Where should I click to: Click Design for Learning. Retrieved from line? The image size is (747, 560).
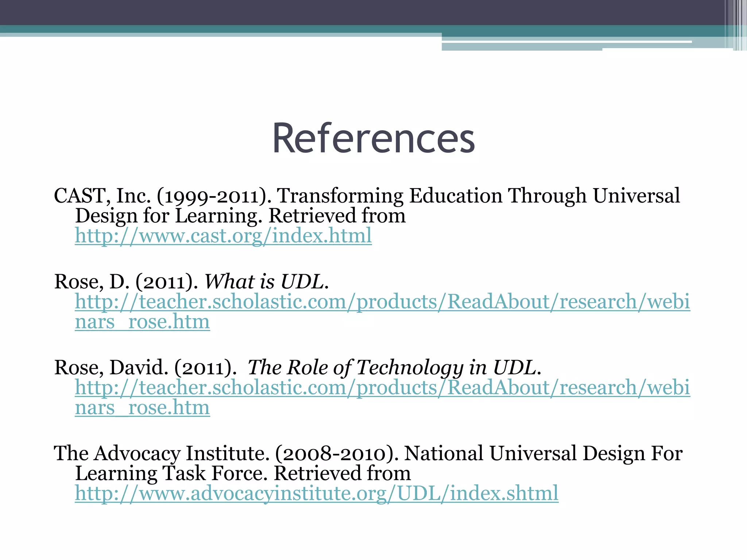[x=240, y=216]
